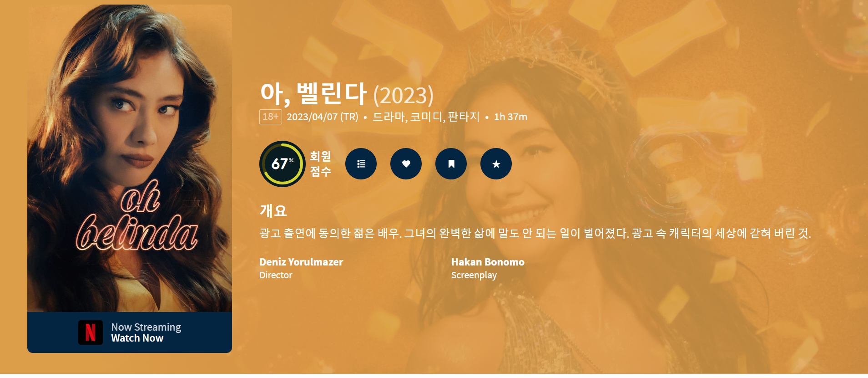The height and width of the screenshot is (378, 868).
Task: Select the 코미디 genre link
Action: (426, 117)
